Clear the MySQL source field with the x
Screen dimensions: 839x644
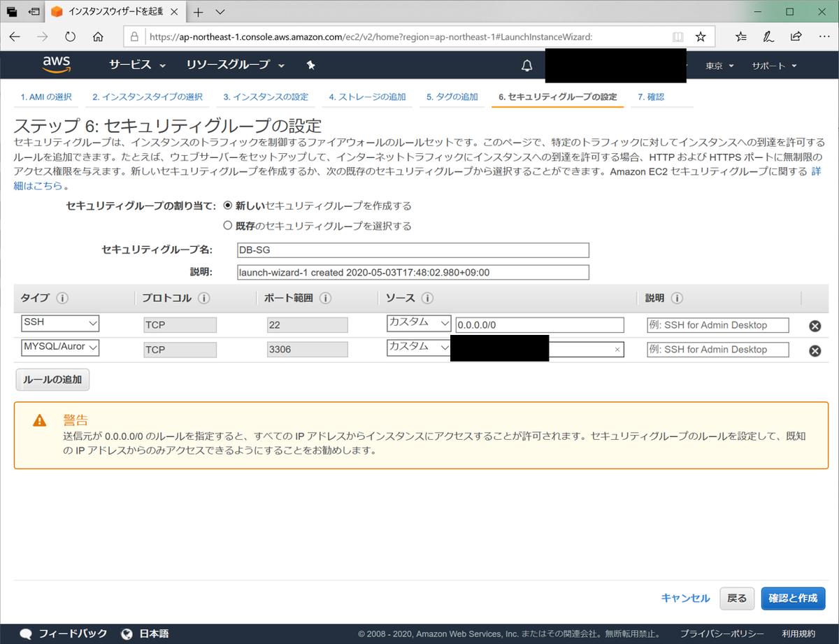[x=616, y=348]
